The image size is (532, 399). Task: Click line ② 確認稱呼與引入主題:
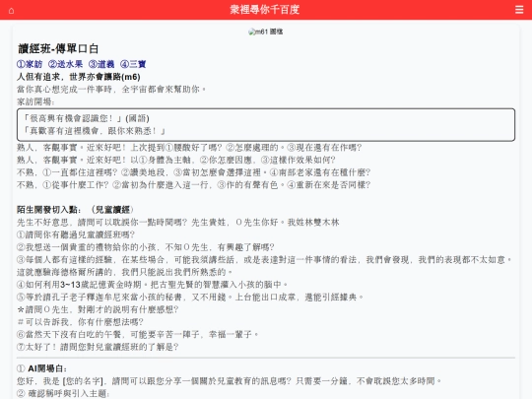pos(63,394)
